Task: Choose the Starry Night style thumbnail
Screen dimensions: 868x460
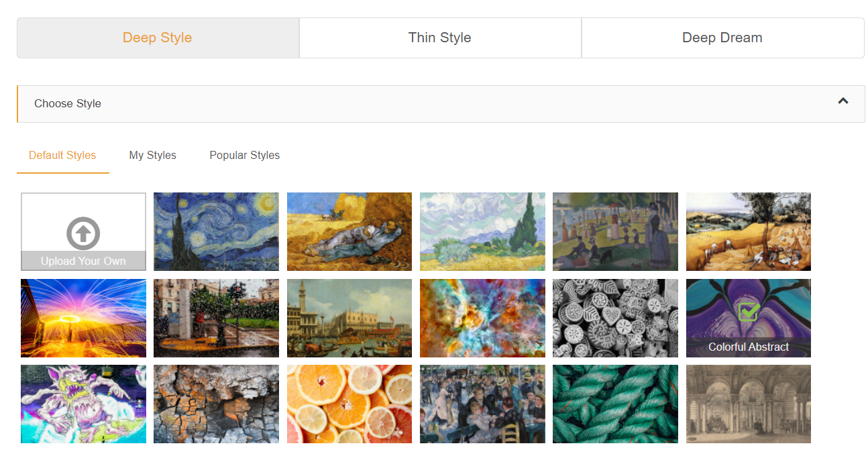Action: (216, 231)
